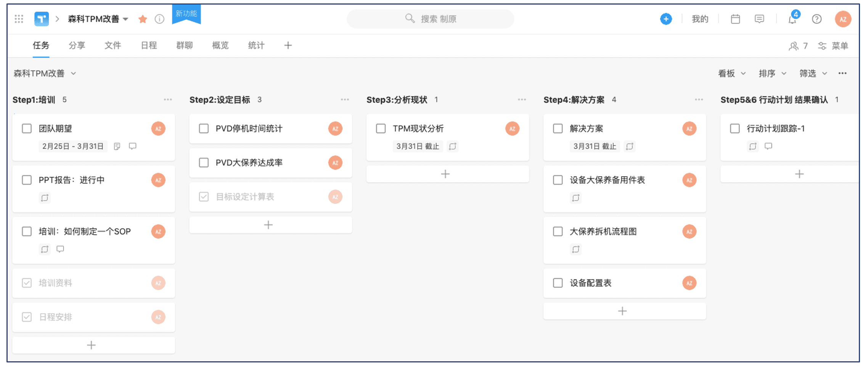Open the notification bell
This screenshot has height=367, width=868.
pos(792,19)
